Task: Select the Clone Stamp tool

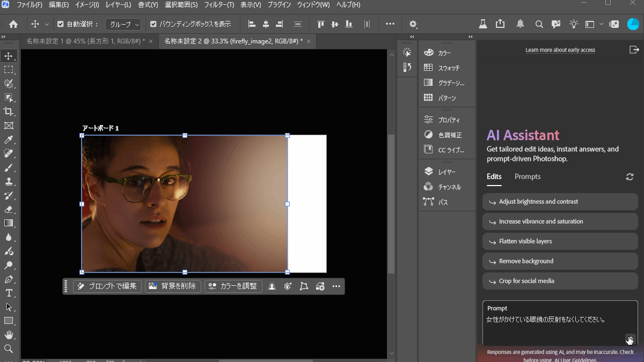Action: [9, 181]
